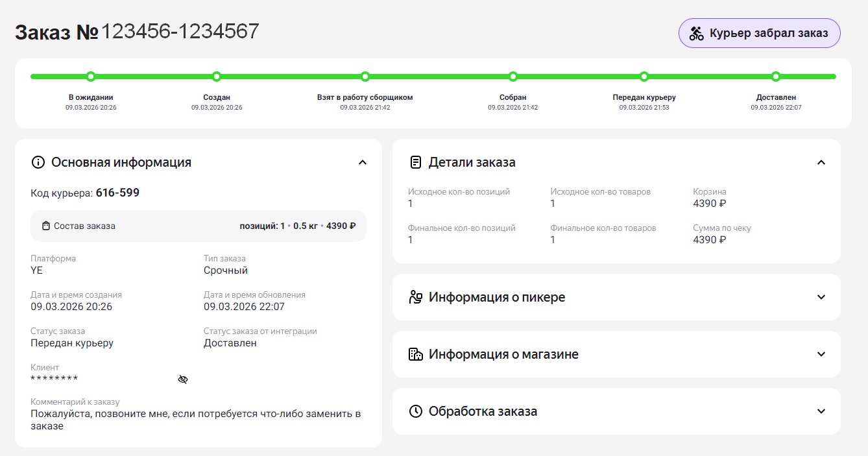The image size is (868, 456).
Task: Click the Собран timeline marker
Action: pyautogui.click(x=513, y=77)
